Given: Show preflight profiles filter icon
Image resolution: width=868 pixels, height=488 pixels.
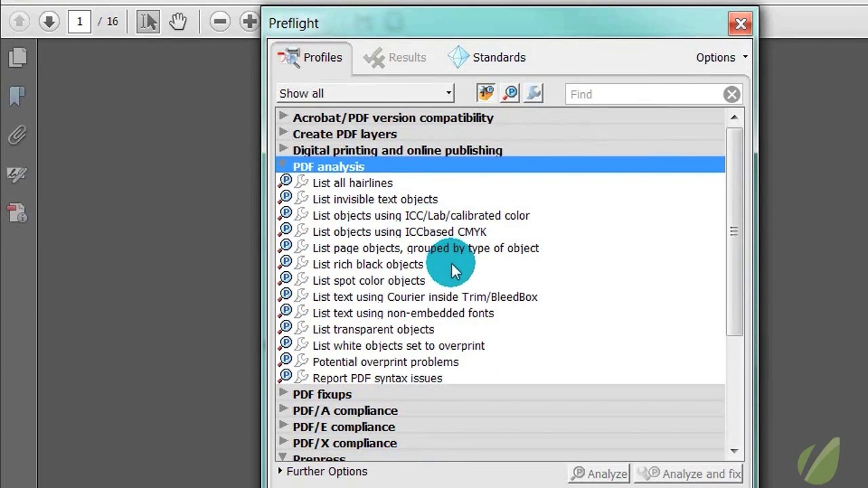Looking at the screenshot, I should tap(486, 93).
